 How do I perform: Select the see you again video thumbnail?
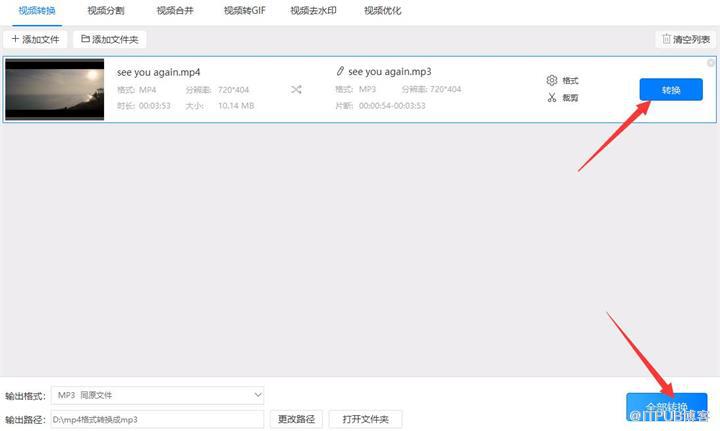point(55,90)
